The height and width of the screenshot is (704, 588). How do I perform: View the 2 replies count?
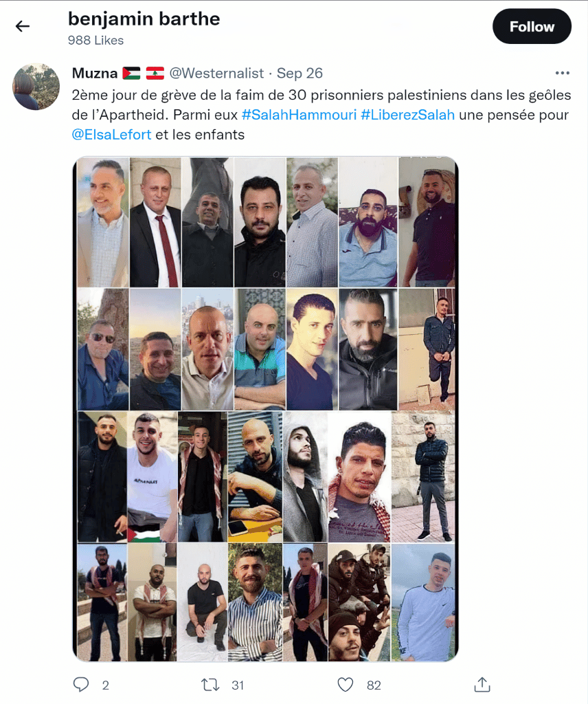pos(105,685)
